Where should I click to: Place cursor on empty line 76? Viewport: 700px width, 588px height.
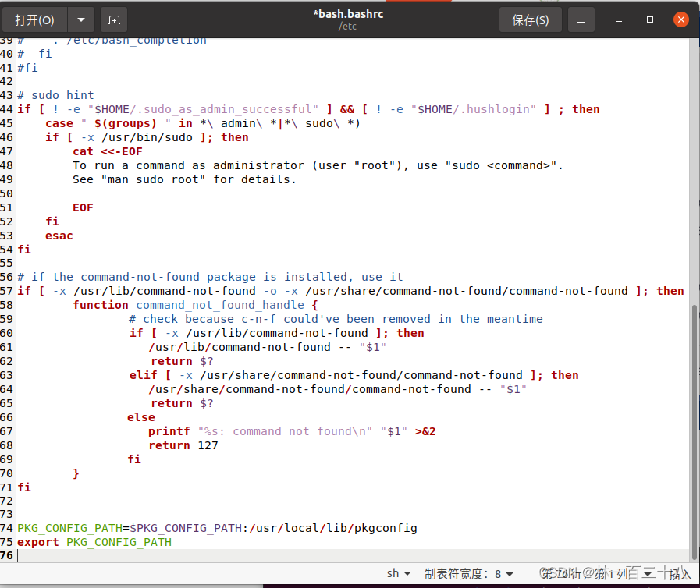point(353,555)
